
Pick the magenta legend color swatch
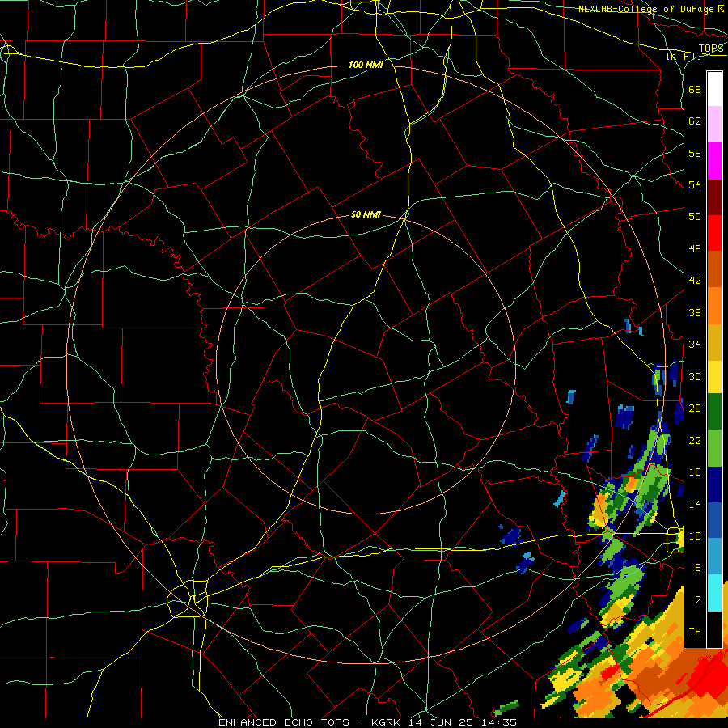(x=714, y=161)
